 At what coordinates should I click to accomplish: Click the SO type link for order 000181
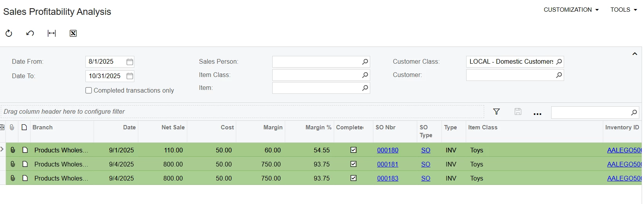426,164
